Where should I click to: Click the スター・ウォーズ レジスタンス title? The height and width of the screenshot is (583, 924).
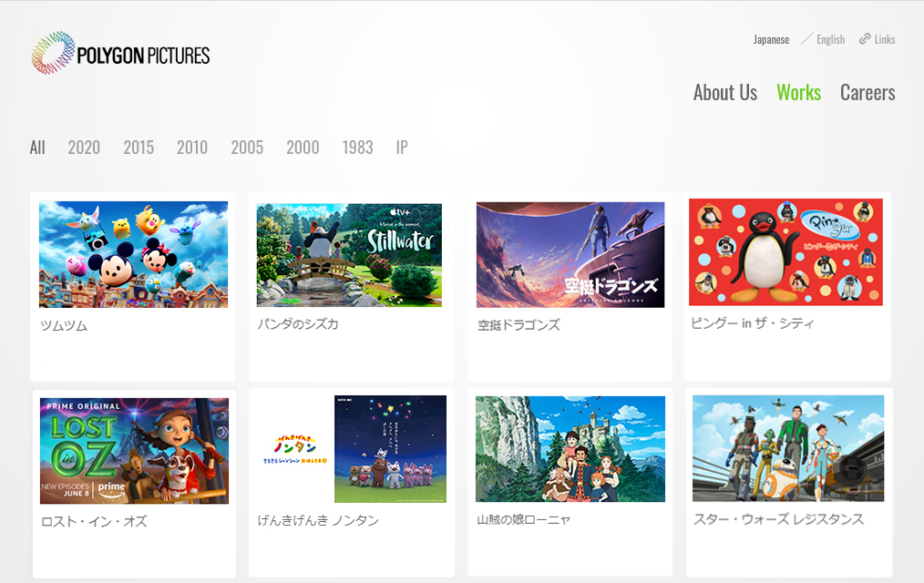coord(778,519)
